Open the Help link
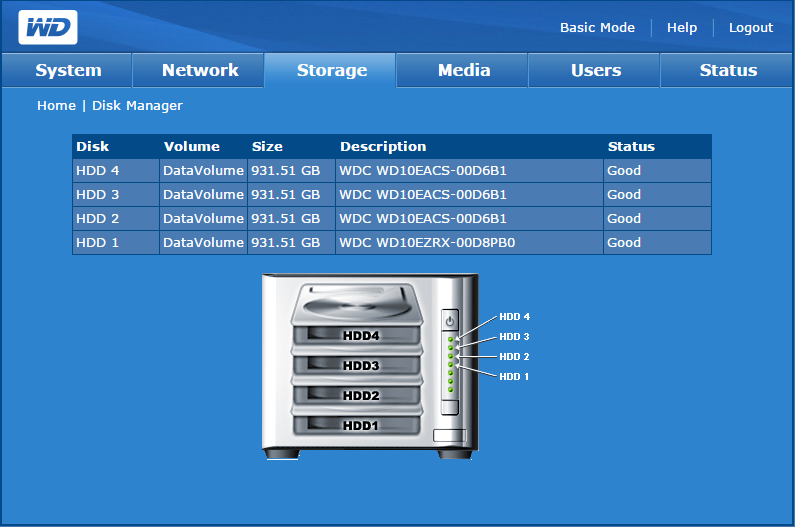 682,28
